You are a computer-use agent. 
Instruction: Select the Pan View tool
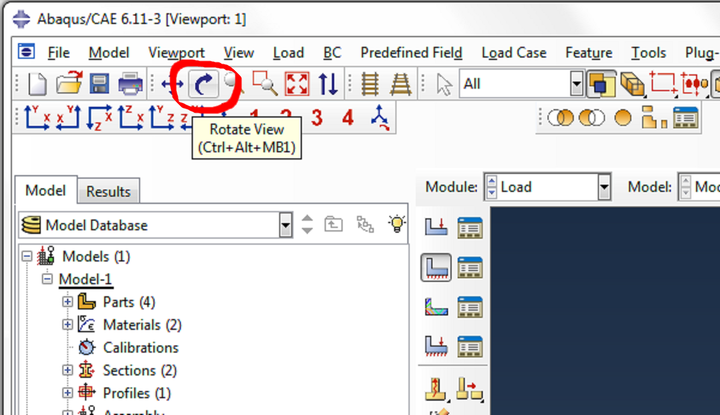click(x=172, y=84)
